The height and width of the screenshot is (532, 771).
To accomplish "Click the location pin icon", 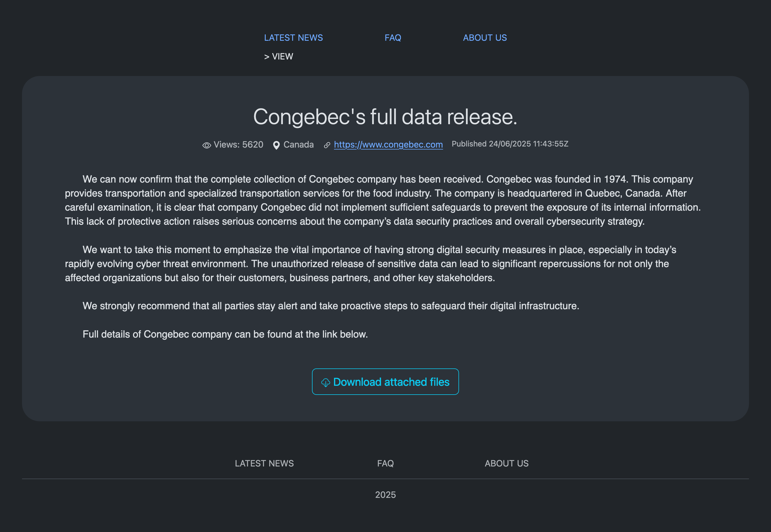I will 276,145.
